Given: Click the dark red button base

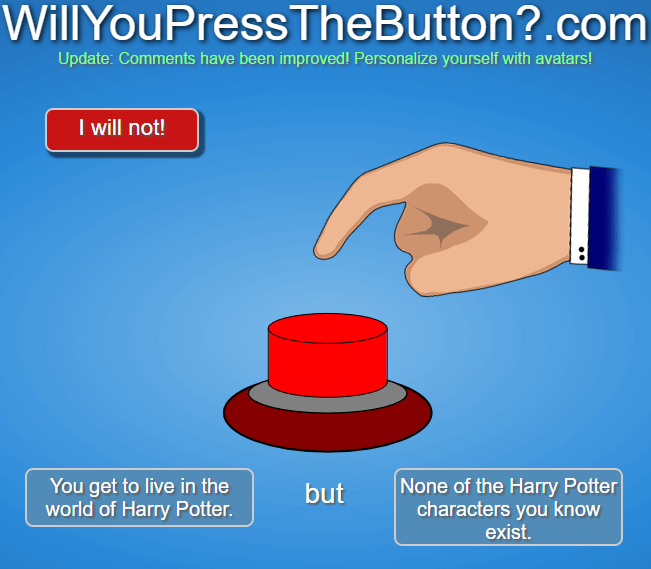Looking at the screenshot, I should 328,430.
